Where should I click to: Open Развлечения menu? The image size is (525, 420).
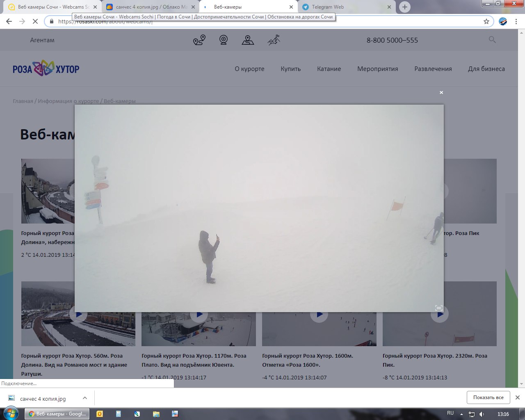433,68
